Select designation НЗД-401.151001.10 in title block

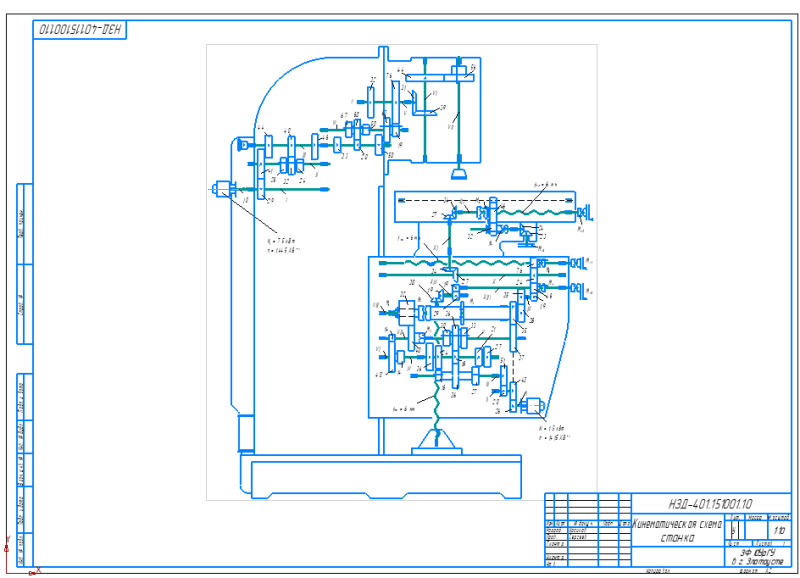click(710, 504)
